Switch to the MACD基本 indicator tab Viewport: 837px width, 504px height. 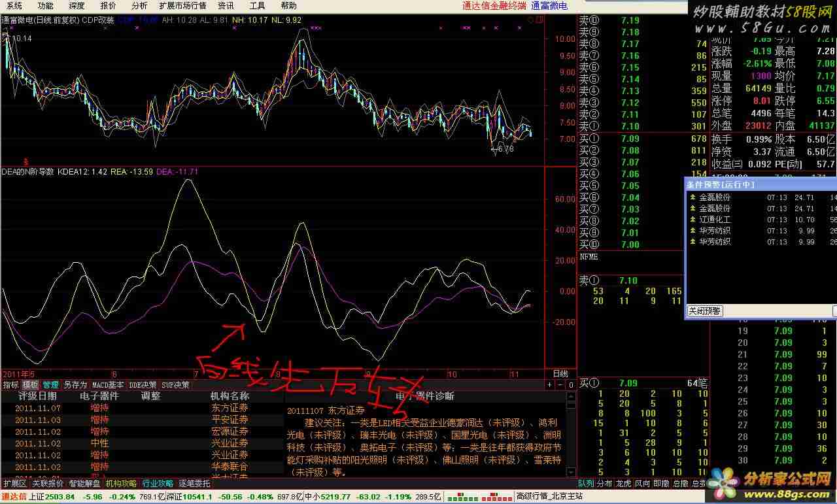pos(108,385)
